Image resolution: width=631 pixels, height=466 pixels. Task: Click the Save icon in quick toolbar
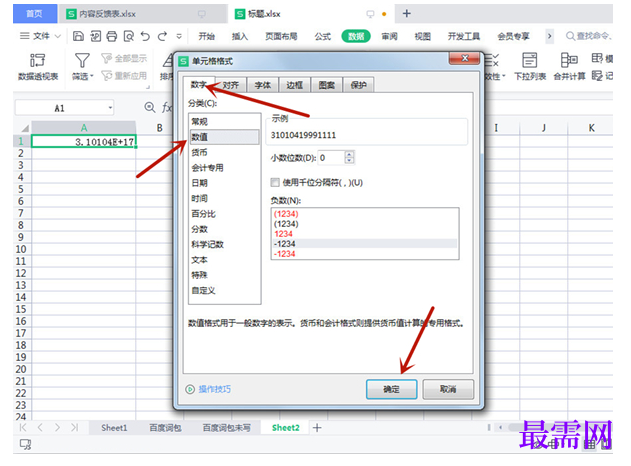coord(78,36)
